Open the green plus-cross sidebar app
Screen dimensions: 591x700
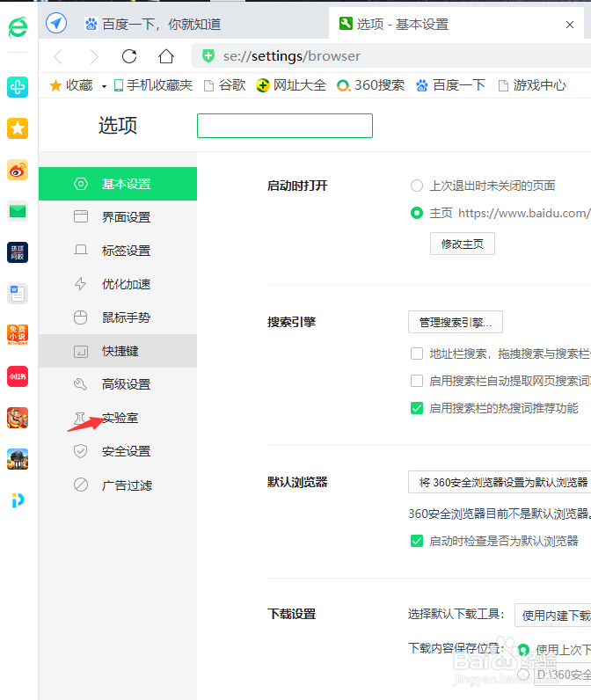tap(18, 87)
